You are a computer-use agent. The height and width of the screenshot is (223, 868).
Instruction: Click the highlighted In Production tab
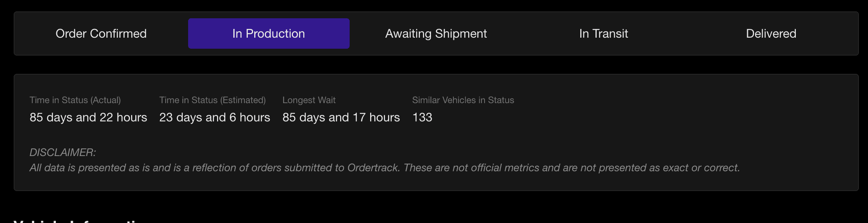coord(269,33)
